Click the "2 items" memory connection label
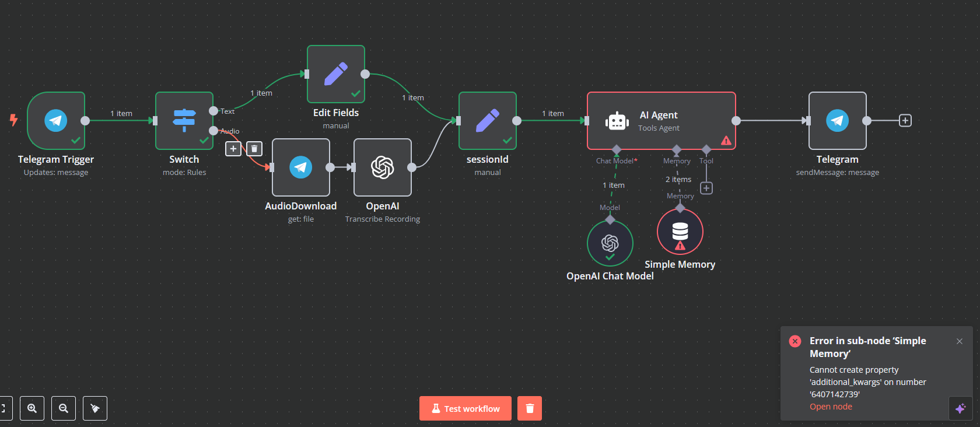 click(678, 180)
